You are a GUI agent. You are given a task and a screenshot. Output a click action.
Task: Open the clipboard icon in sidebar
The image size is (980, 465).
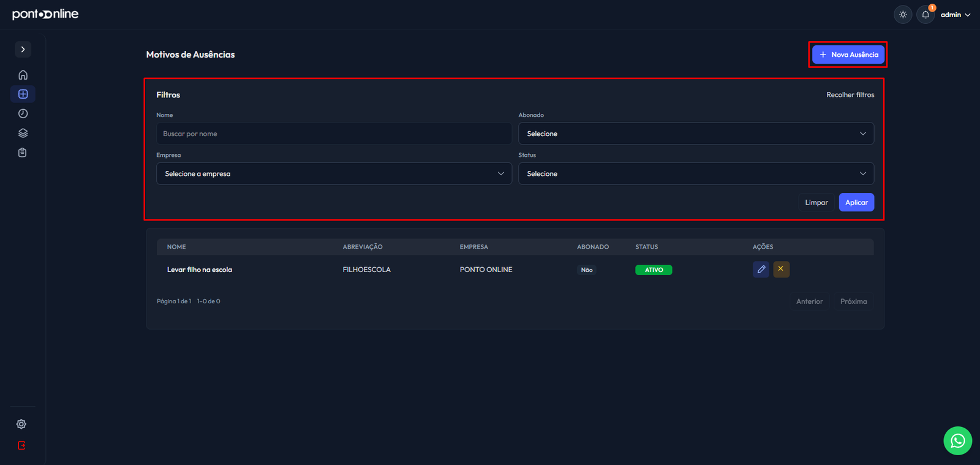(x=23, y=153)
